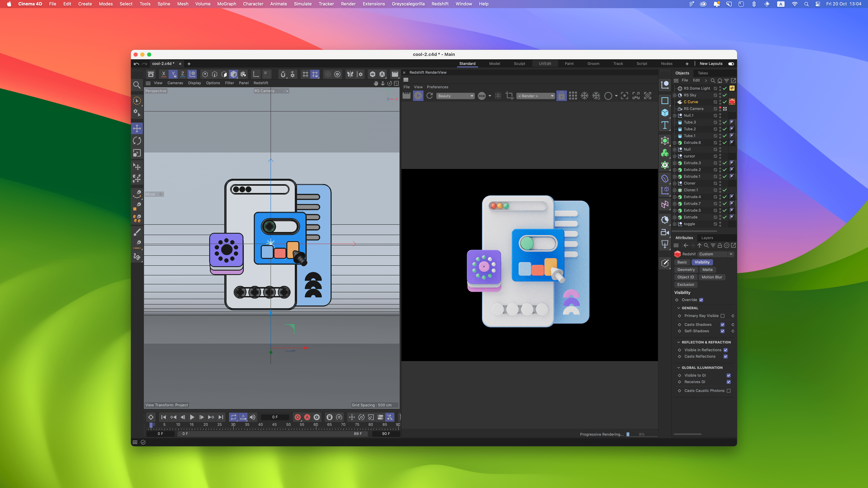Open the Beauty AOV dropdown
This screenshot has height=488, width=868.
click(456, 96)
